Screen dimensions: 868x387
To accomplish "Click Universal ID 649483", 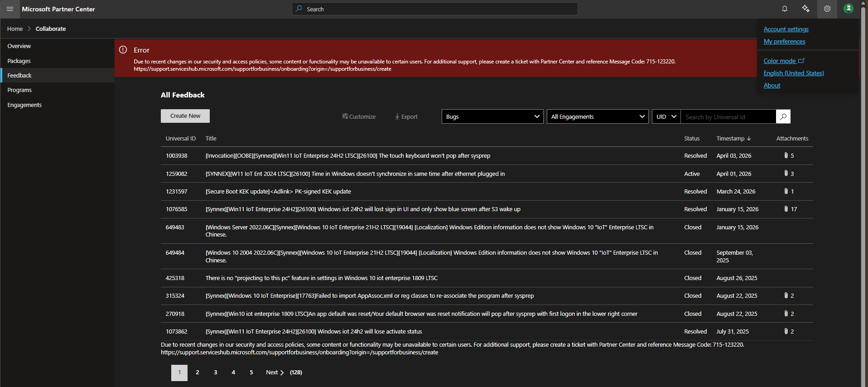I will (x=175, y=227).
